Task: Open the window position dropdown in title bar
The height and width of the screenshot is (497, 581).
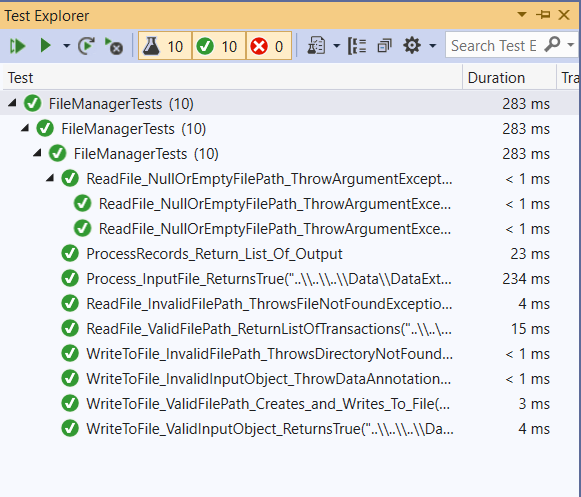Action: [x=522, y=15]
